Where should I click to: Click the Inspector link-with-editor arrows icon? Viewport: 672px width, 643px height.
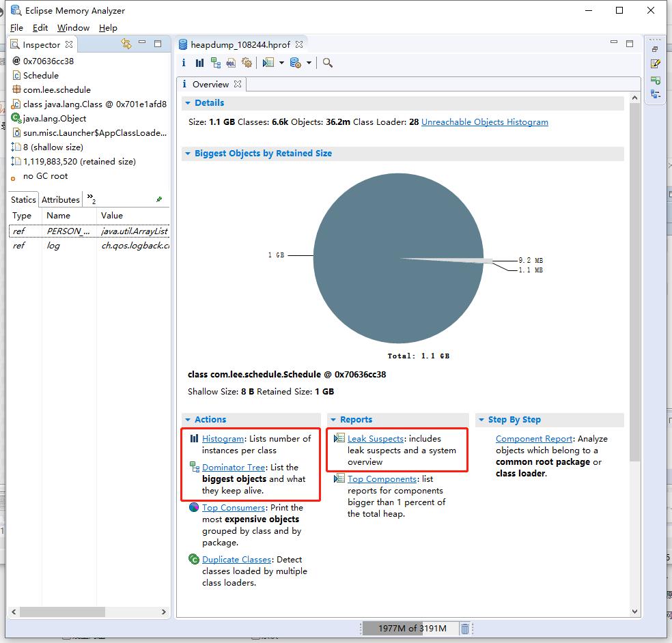[x=126, y=44]
